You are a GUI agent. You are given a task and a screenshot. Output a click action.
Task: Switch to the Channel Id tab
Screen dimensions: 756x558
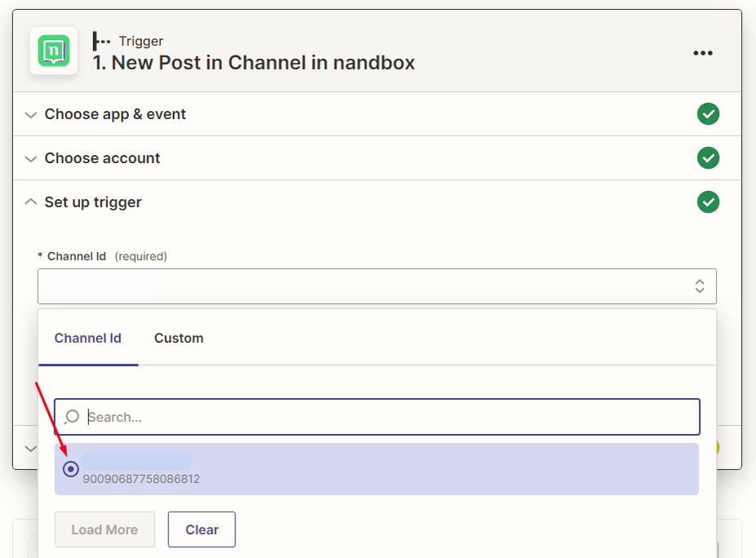87,338
